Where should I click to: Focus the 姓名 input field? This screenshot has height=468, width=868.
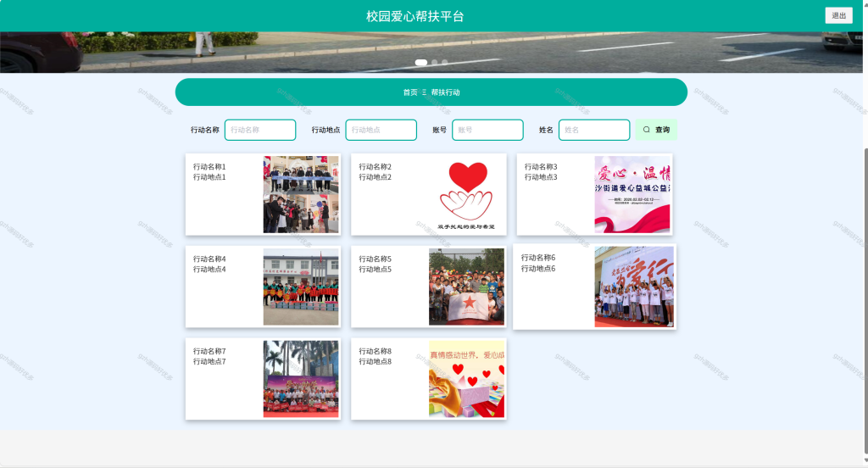594,130
